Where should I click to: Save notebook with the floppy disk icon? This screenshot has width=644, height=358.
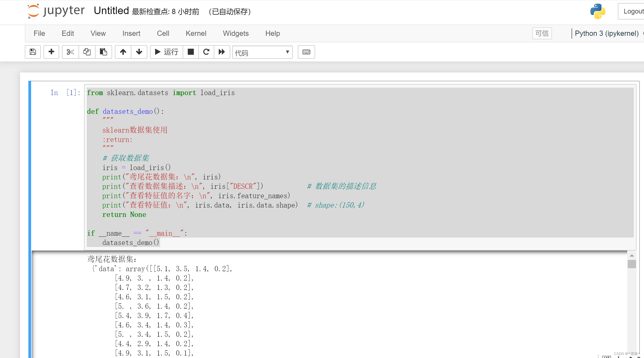click(33, 52)
